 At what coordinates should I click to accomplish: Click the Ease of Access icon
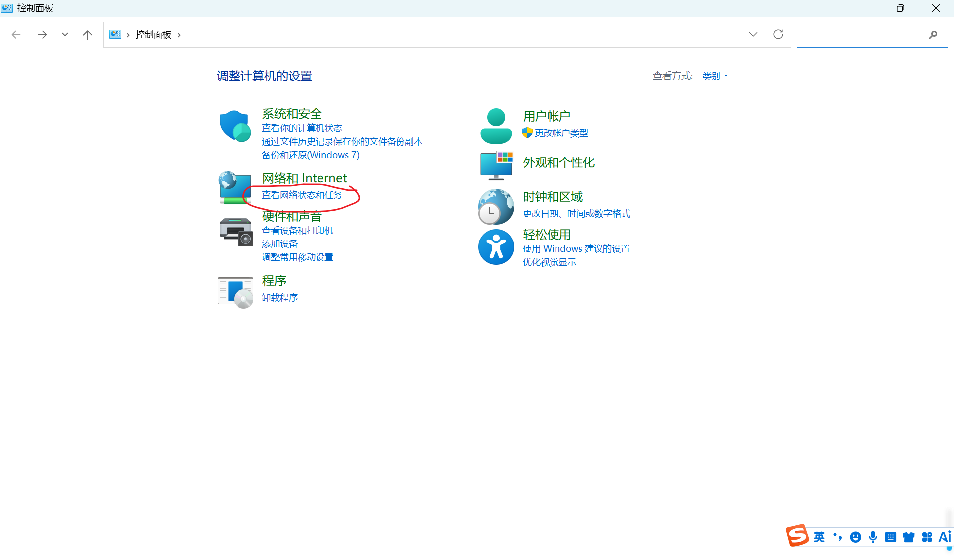tap(496, 247)
